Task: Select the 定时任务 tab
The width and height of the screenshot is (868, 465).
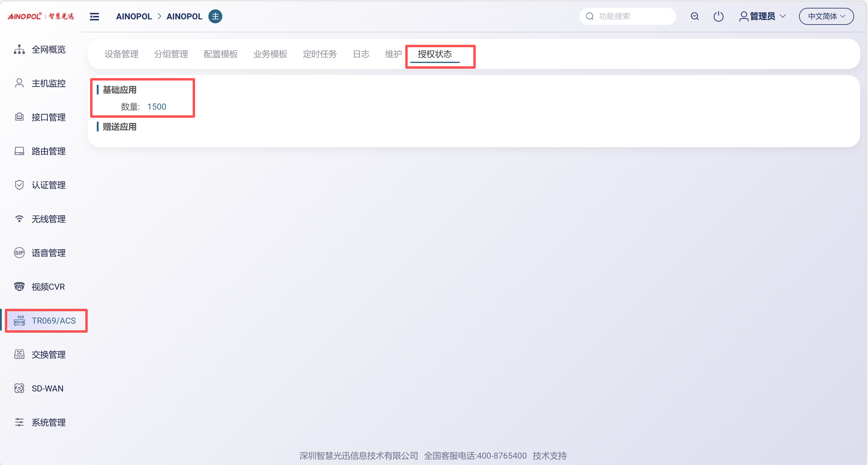Action: pyautogui.click(x=320, y=54)
